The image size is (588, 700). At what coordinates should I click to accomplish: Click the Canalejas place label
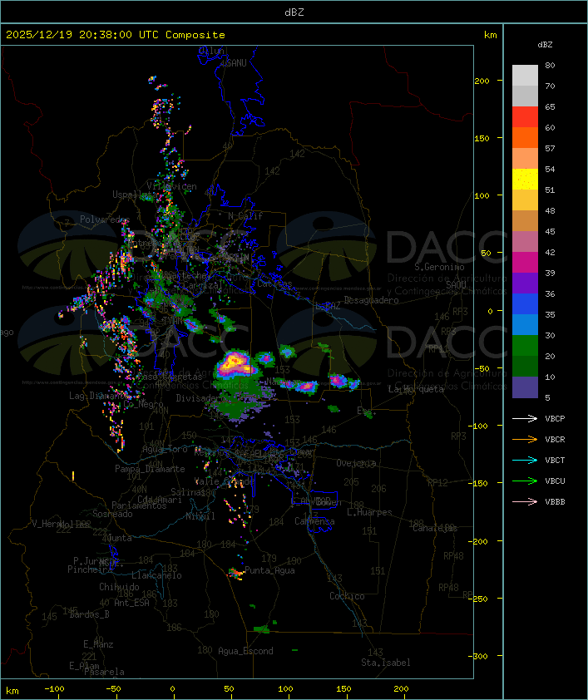pyautogui.click(x=435, y=528)
